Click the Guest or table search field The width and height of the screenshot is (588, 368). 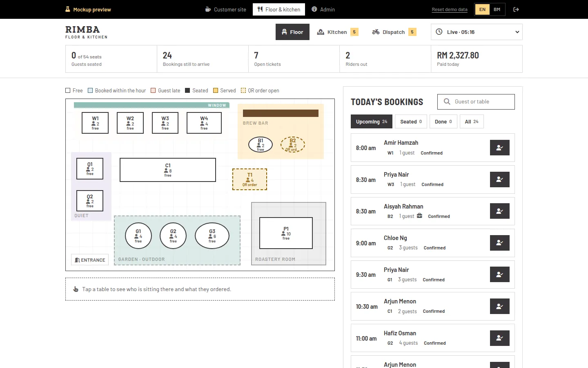[476, 102]
